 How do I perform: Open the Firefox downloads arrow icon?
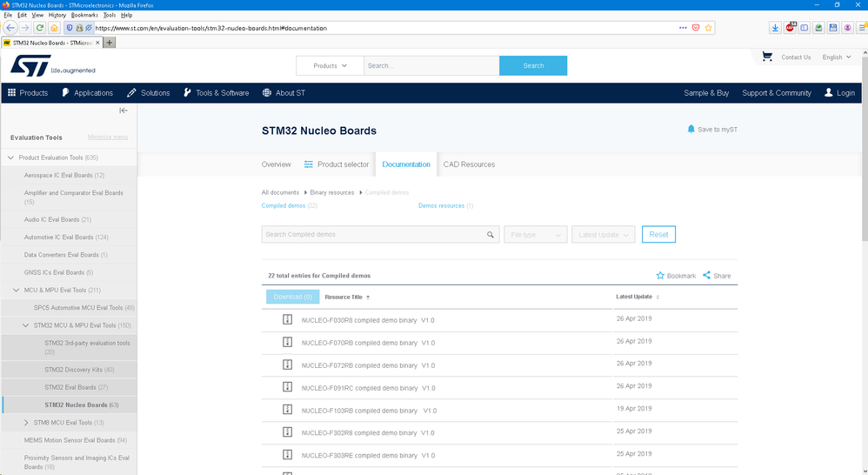(x=776, y=28)
